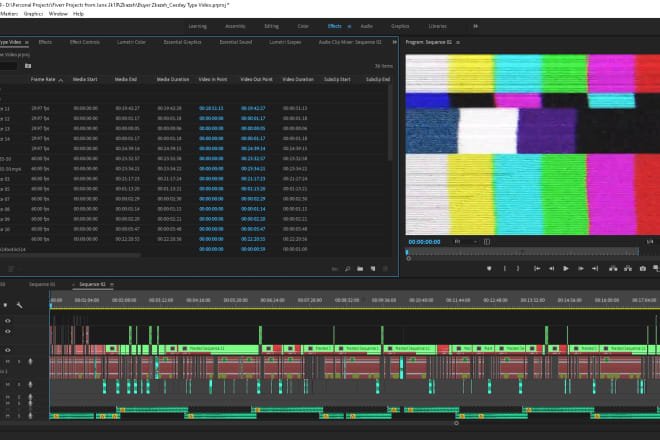Mute the second audio track

(x=8, y=384)
